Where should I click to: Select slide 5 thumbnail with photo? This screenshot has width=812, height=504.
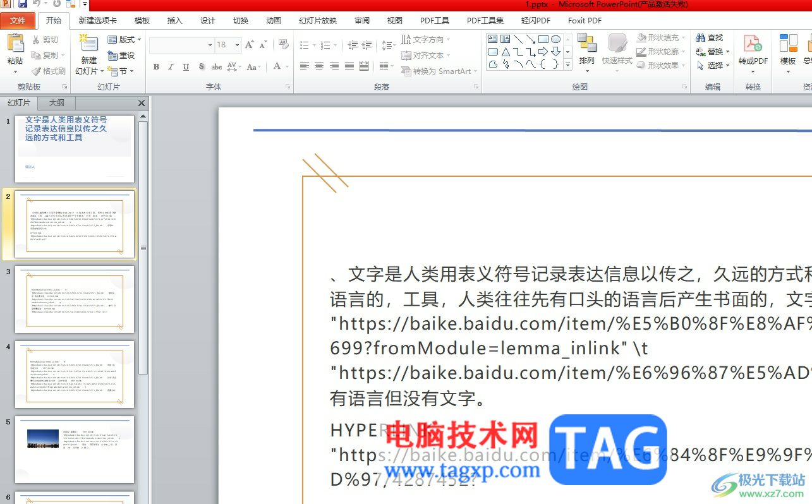75,450
